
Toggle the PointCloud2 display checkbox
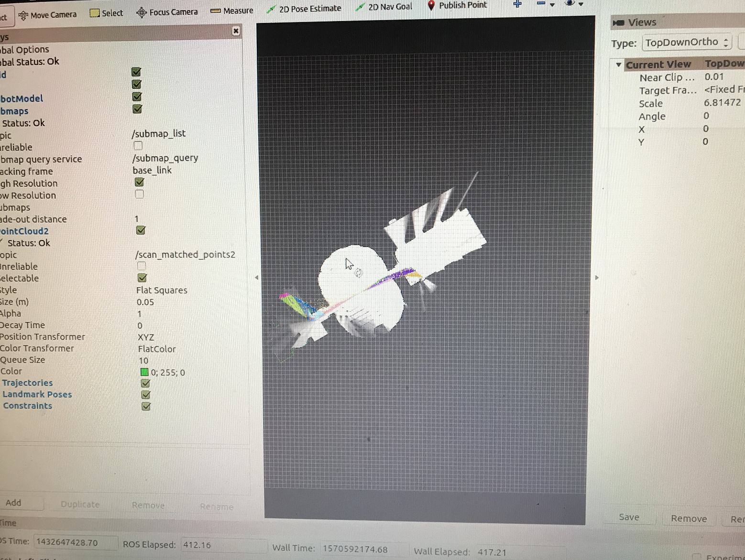click(x=141, y=230)
